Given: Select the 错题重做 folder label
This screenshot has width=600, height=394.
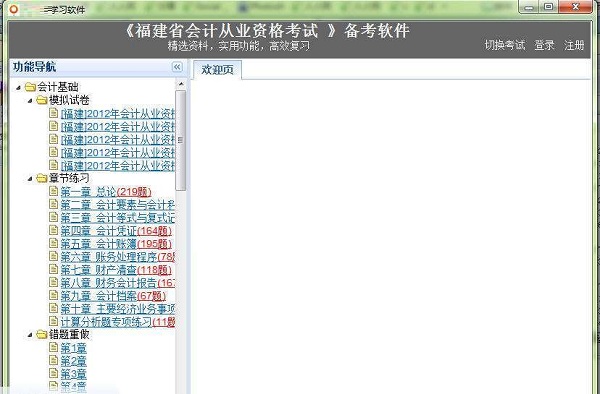Looking at the screenshot, I should pos(69,335).
